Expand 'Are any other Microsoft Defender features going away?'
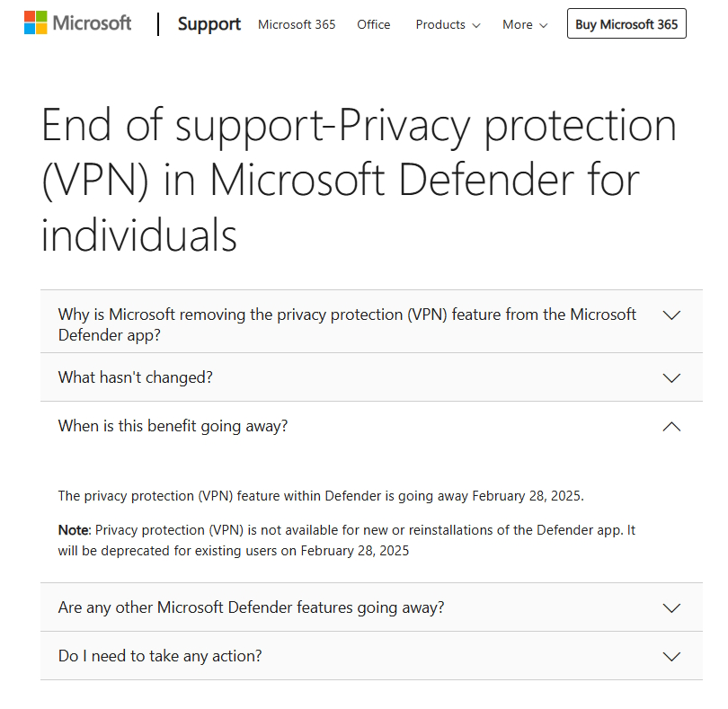 click(x=360, y=607)
